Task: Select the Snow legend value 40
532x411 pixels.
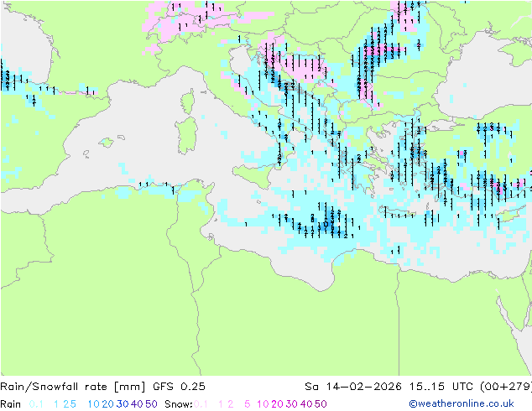Action: (306, 404)
